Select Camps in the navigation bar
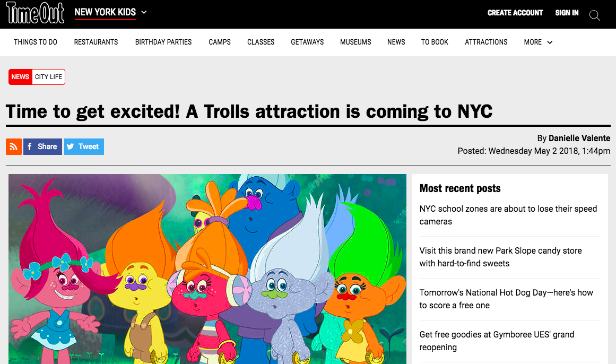This screenshot has height=364, width=616. point(220,42)
